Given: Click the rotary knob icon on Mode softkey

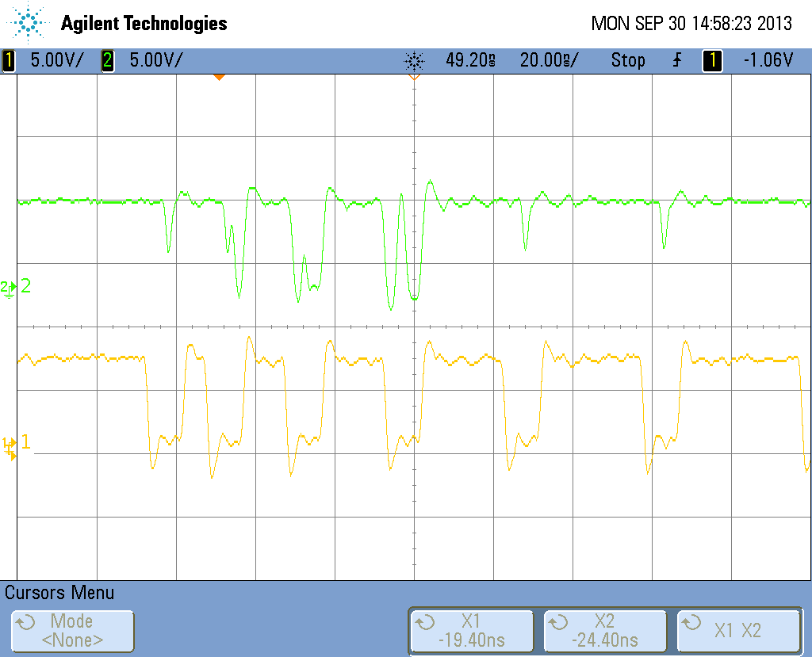Looking at the screenshot, I should [x=25, y=622].
